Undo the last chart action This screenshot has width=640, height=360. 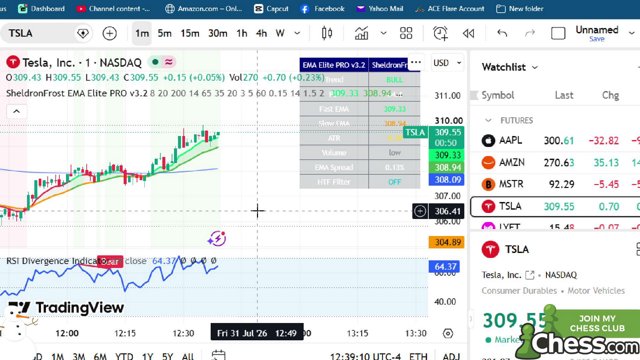[502, 33]
